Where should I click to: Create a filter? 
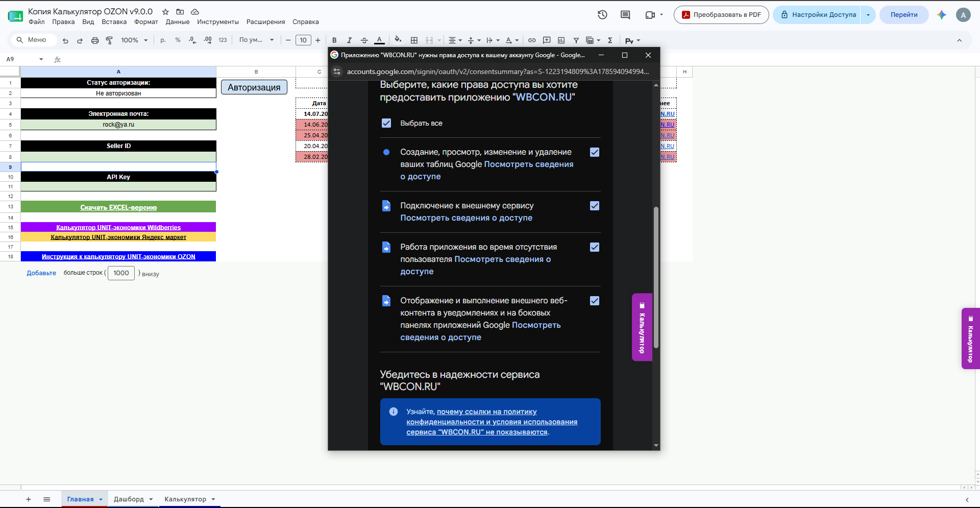pos(576,40)
